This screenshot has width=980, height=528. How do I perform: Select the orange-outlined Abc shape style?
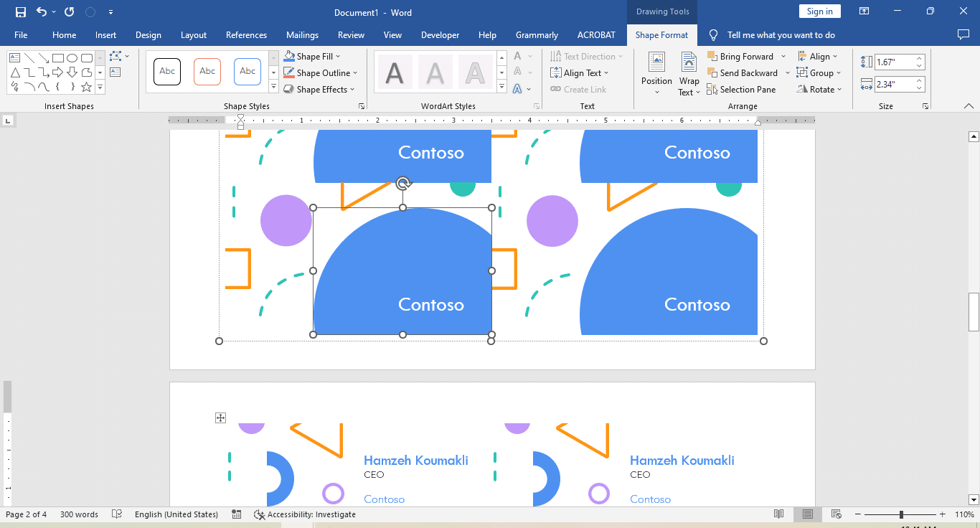pyautogui.click(x=207, y=71)
